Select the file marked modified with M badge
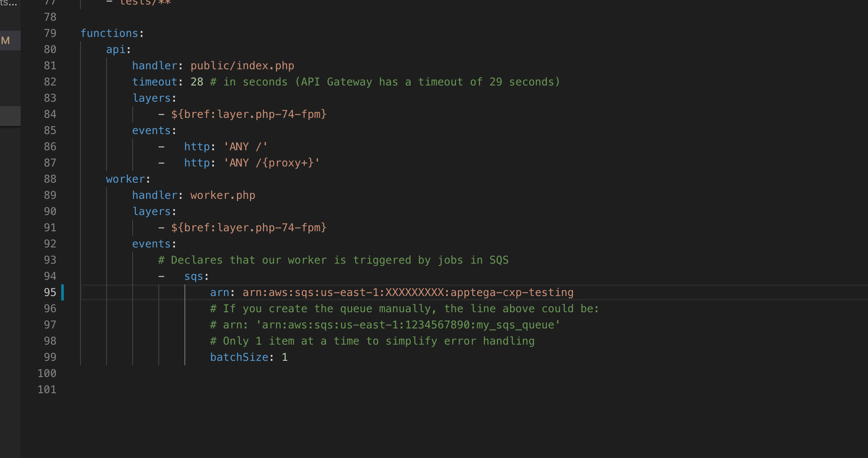This screenshot has width=868, height=458. click(x=5, y=40)
